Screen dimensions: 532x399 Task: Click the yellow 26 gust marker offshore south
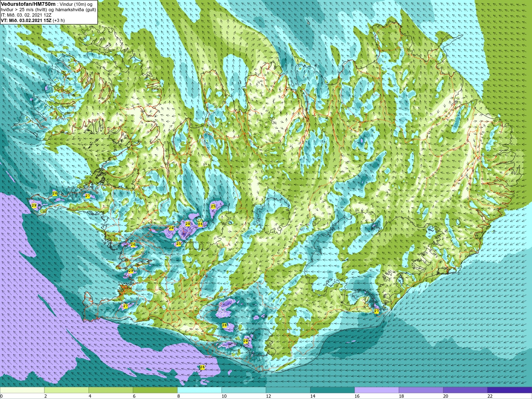tap(202, 367)
